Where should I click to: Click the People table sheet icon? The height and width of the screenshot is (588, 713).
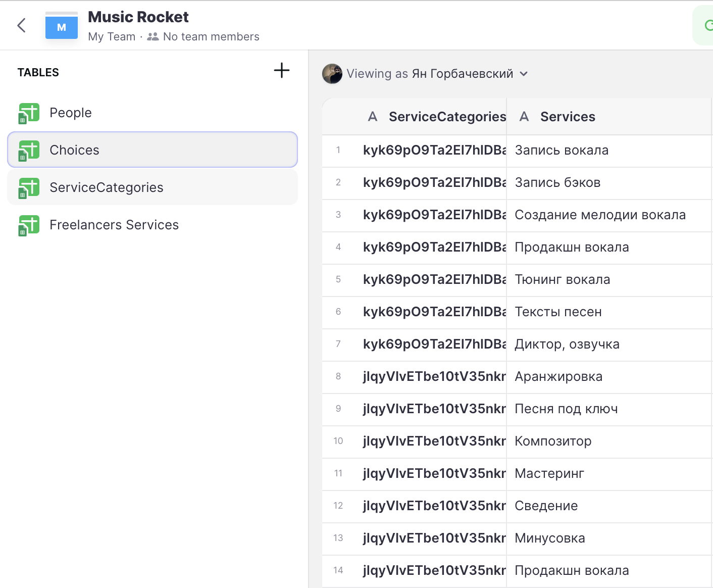(29, 113)
